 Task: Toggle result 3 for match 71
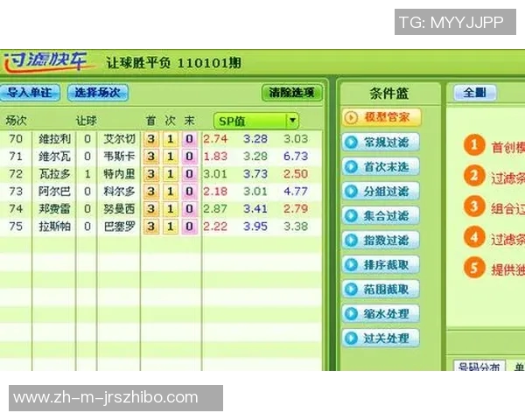pos(151,157)
